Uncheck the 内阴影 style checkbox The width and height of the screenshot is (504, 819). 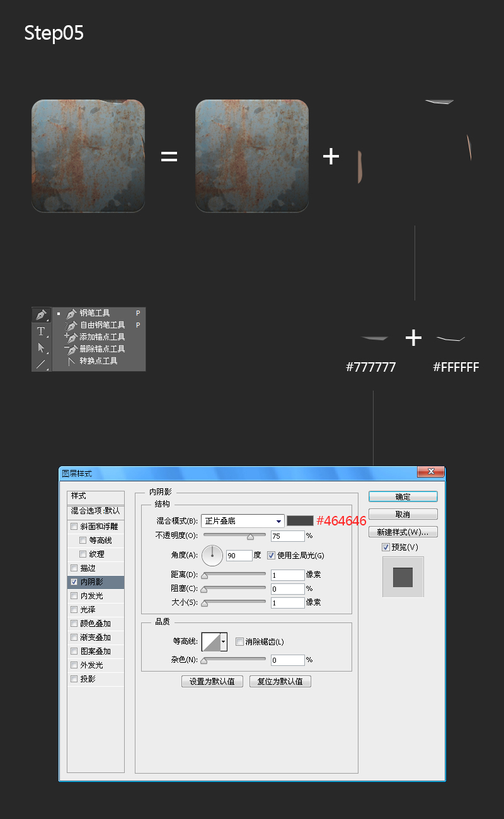(74, 581)
